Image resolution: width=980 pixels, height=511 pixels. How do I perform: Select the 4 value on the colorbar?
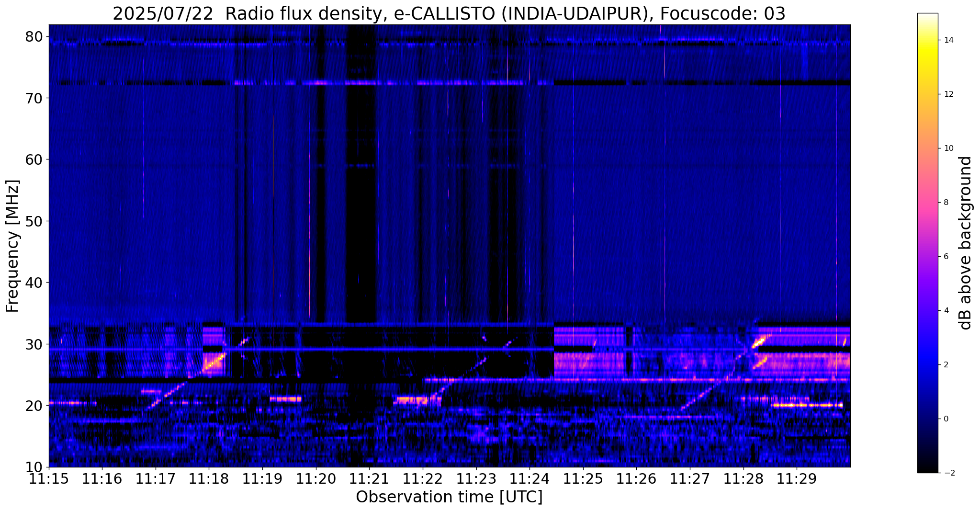[x=945, y=311]
